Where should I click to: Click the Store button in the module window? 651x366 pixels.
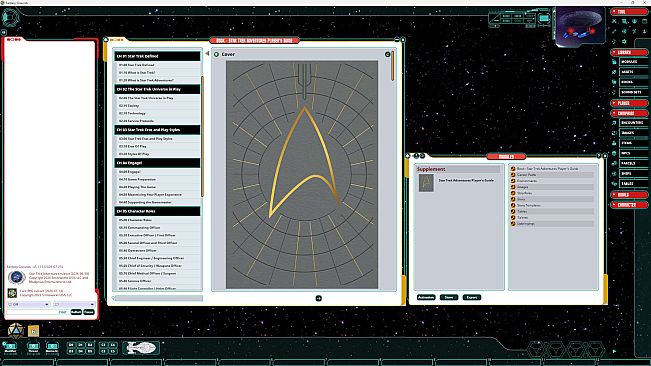(449, 298)
